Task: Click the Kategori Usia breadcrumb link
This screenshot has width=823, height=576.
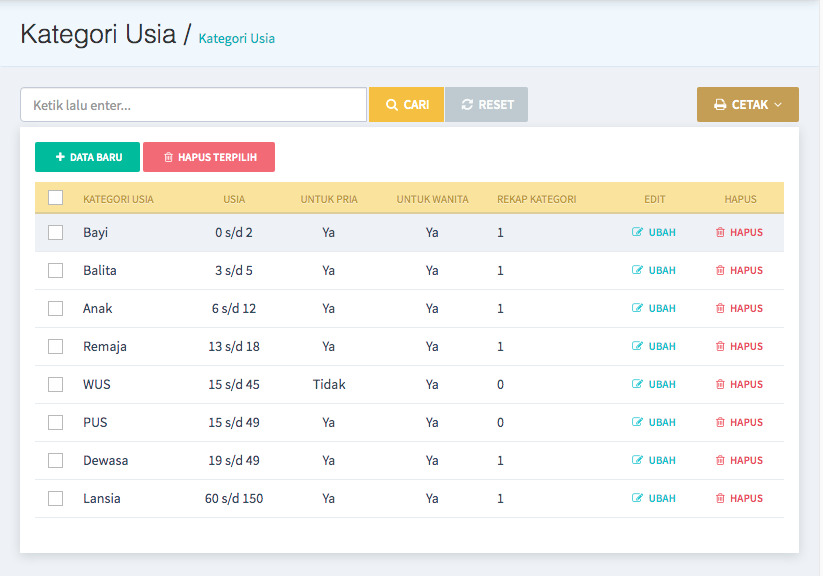Action: point(237,39)
